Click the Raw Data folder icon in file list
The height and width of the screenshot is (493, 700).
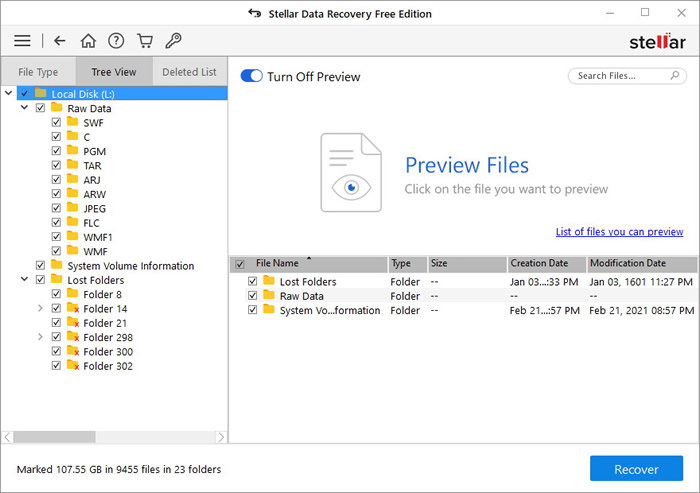point(268,296)
